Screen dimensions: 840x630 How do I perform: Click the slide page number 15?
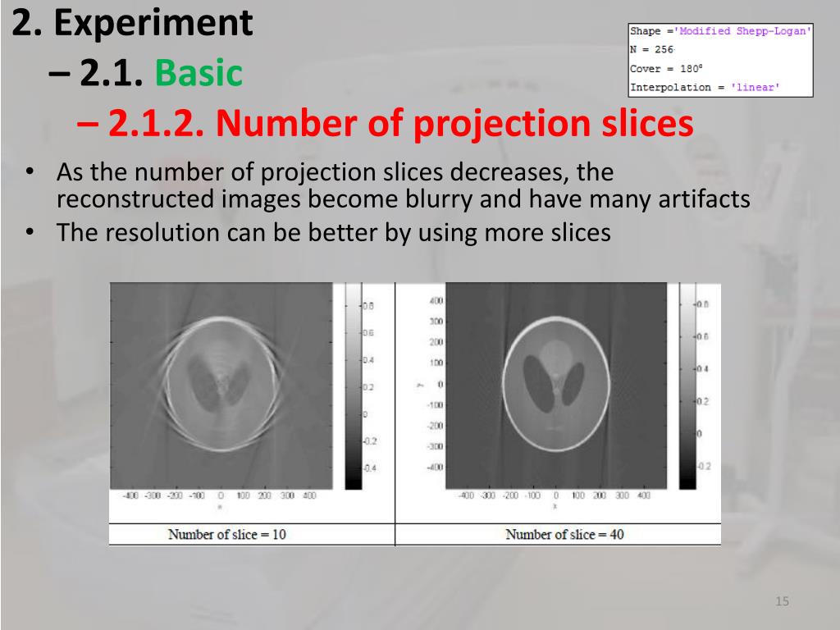click(782, 601)
